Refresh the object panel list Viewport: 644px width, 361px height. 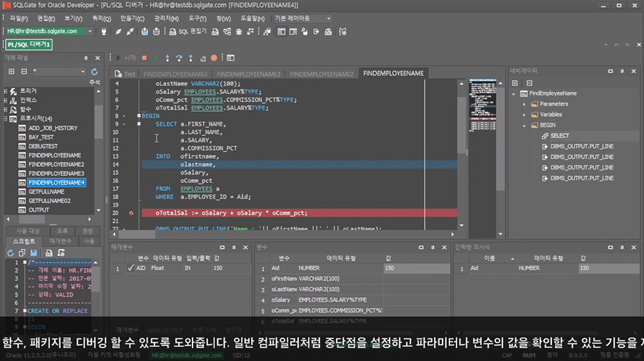95,72
